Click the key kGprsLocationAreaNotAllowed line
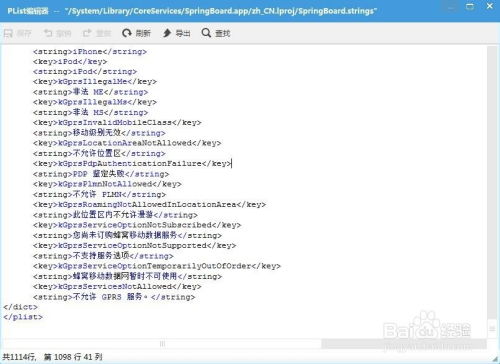 [127, 143]
